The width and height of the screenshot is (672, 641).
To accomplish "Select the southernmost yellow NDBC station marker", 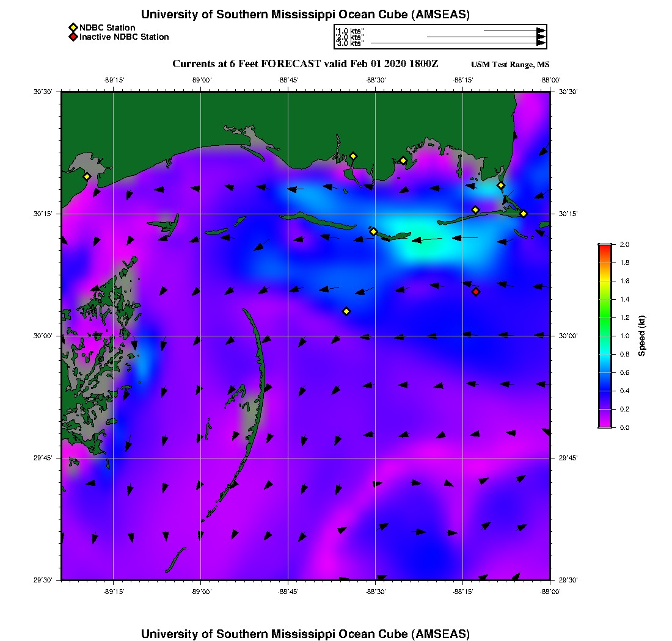I will click(x=346, y=311).
